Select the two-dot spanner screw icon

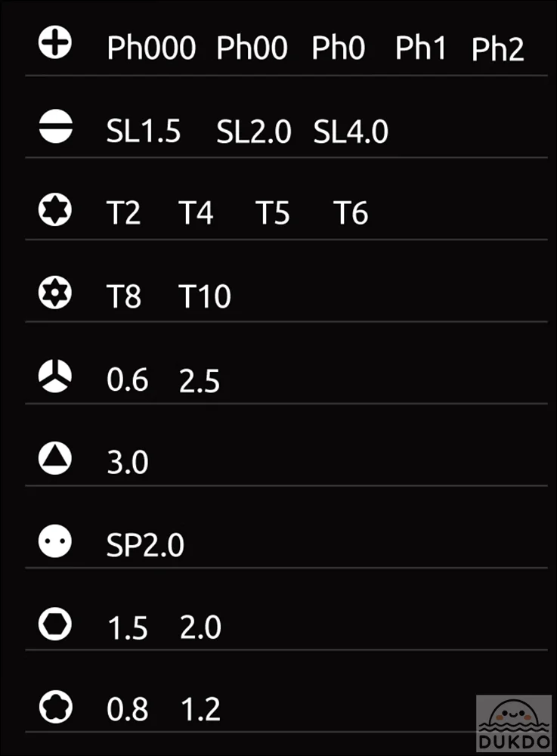pos(55,541)
